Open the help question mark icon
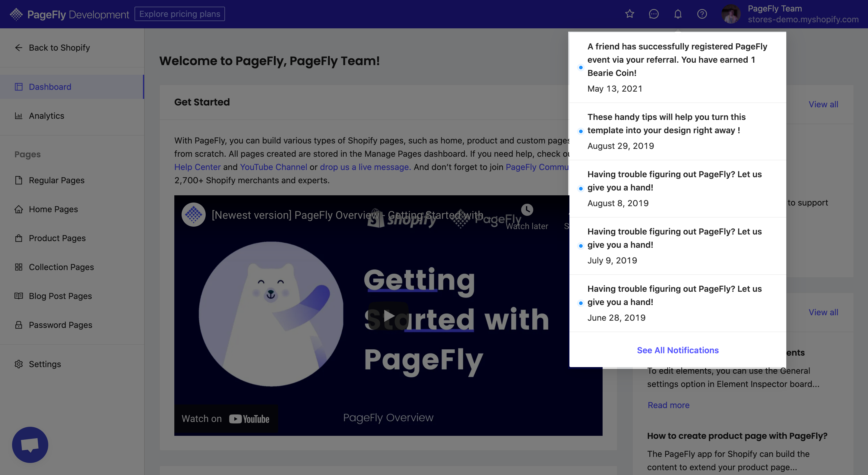The width and height of the screenshot is (868, 475). [702, 14]
